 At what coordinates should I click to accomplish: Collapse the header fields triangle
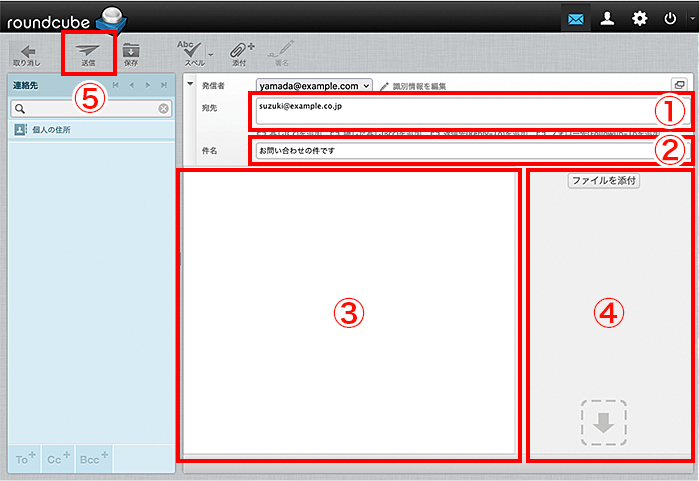(190, 84)
